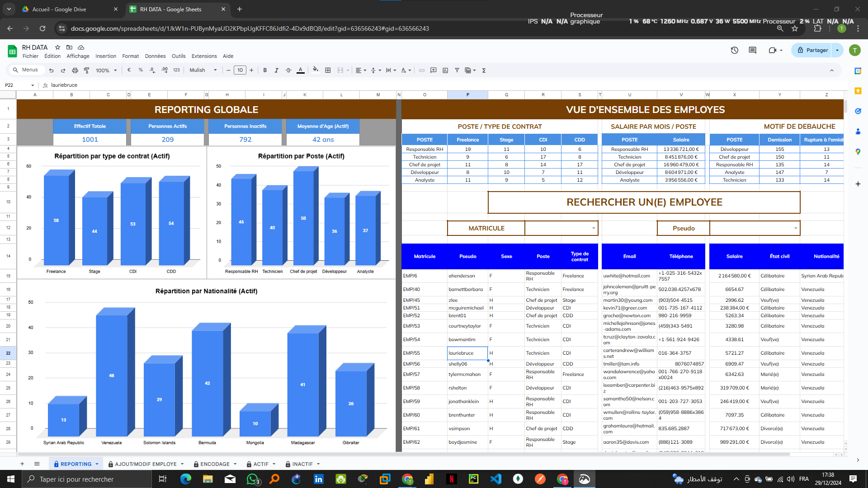Open the fill color picker
This screenshot has height=488, width=868.
pos(316,70)
